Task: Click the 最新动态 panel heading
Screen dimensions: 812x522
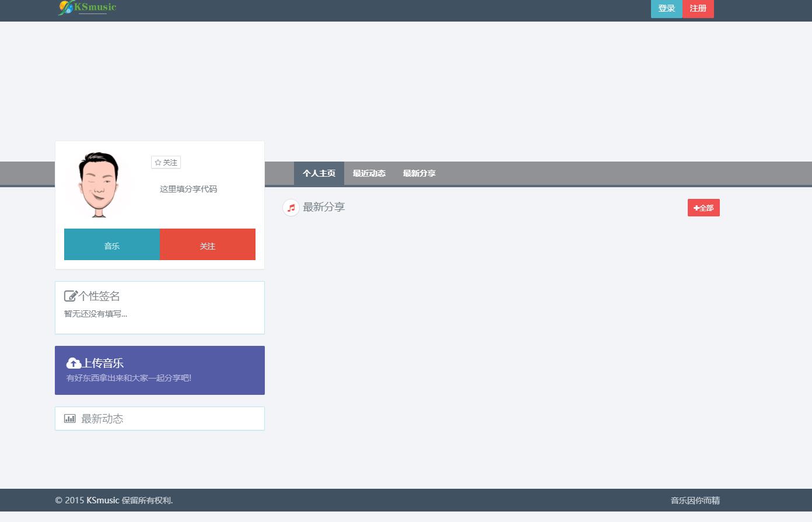Action: click(x=102, y=419)
